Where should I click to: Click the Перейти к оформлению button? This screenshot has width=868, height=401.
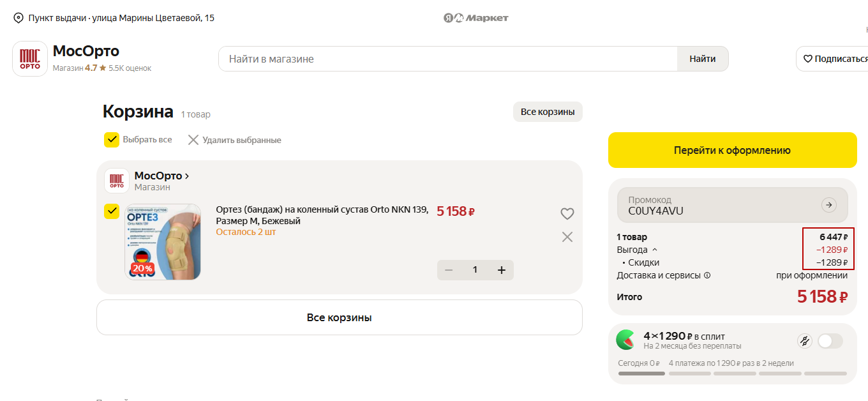click(732, 150)
